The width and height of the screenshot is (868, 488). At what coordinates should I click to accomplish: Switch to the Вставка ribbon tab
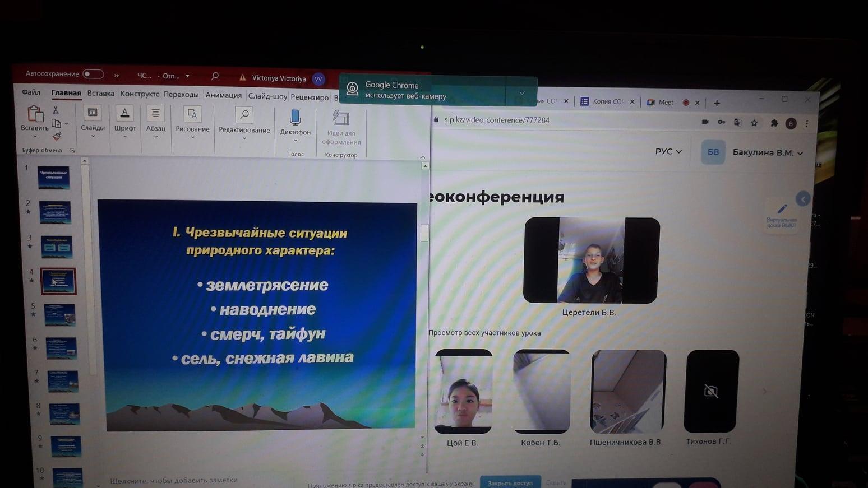click(101, 94)
